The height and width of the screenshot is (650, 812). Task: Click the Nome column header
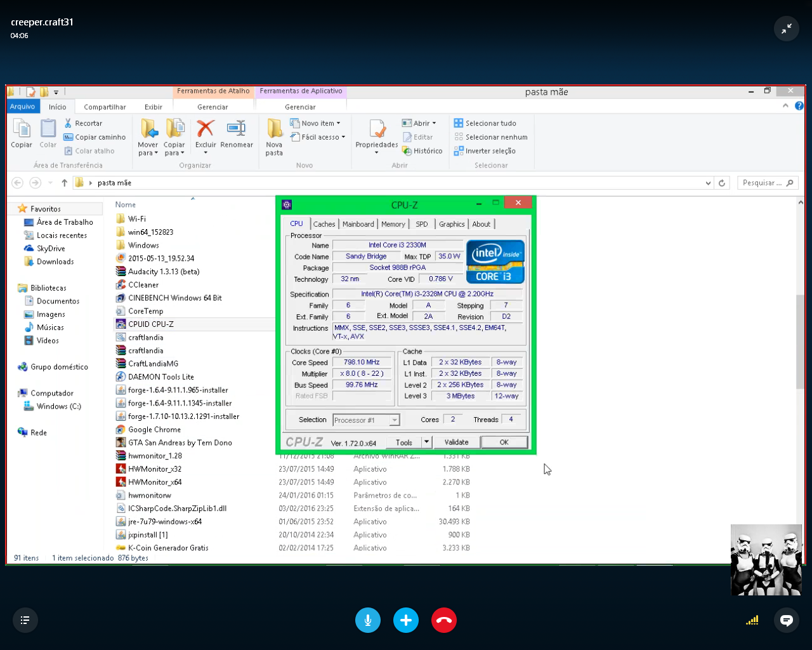[x=126, y=204]
